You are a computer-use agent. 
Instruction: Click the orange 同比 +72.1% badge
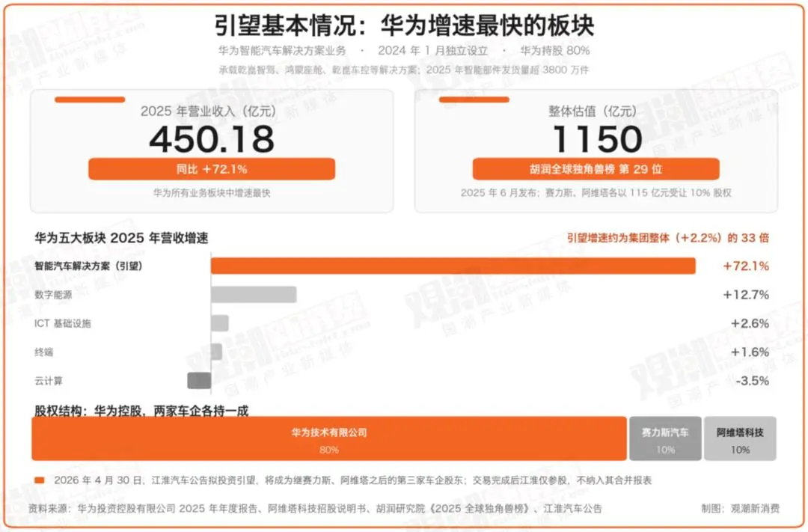212,169
